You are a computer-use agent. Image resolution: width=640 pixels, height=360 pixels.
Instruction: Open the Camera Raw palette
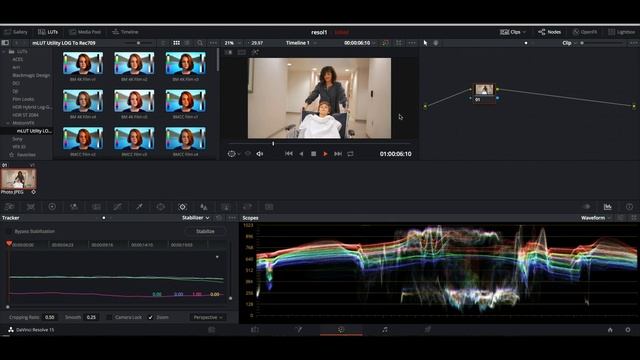(9, 207)
